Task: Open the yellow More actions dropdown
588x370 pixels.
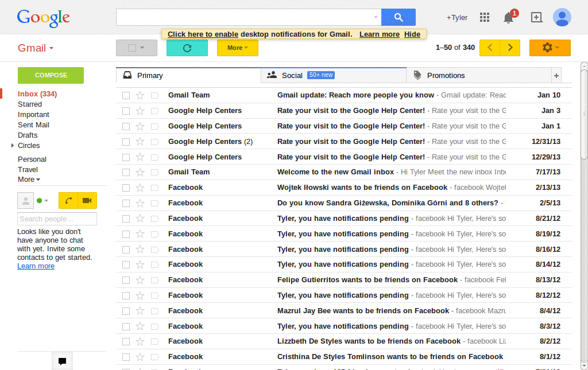Action: (x=237, y=48)
